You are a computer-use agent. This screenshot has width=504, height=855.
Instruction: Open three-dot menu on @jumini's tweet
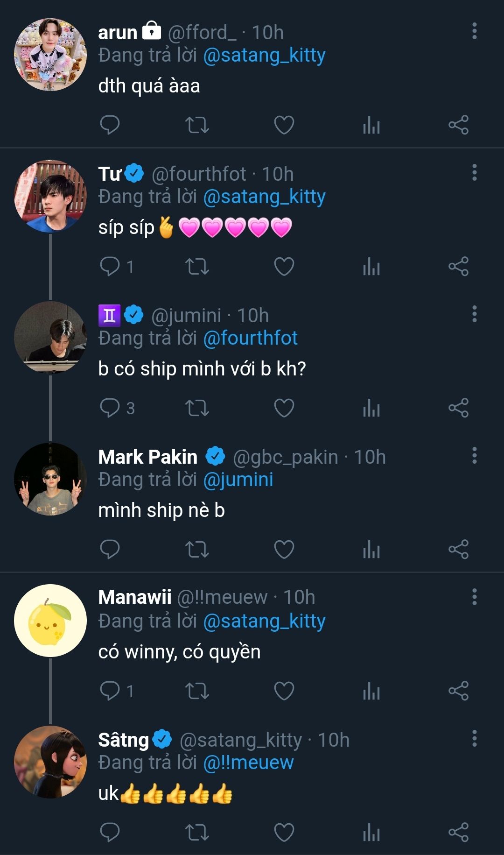point(474,314)
